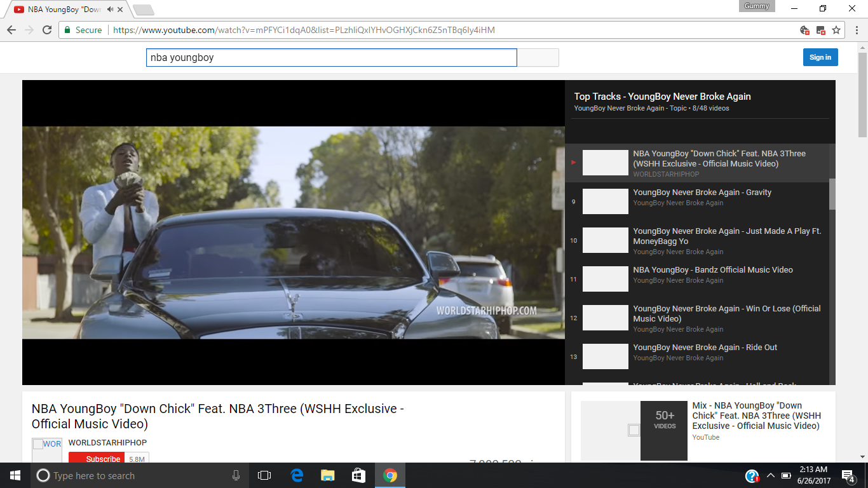Click the playlist panel scrollbar
This screenshot has width=868, height=488.
coord(832,194)
